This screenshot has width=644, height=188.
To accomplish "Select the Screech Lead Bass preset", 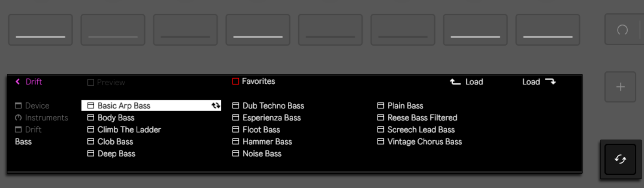I will (421, 129).
